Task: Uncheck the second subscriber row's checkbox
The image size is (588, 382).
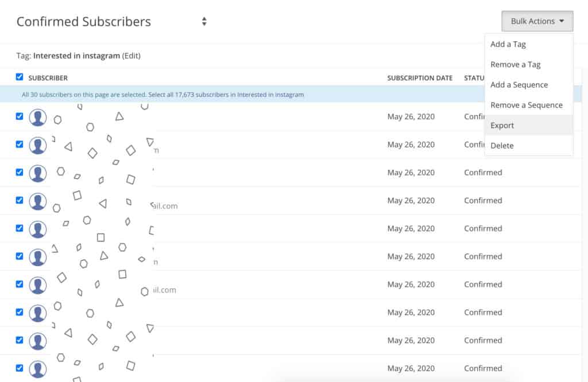Action: tap(20, 145)
